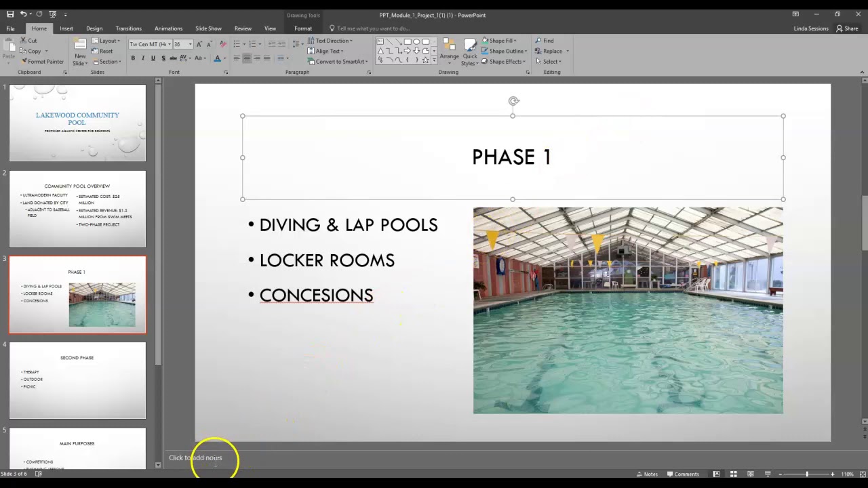
Task: Click the rotate handle above the title box
Action: pos(513,101)
